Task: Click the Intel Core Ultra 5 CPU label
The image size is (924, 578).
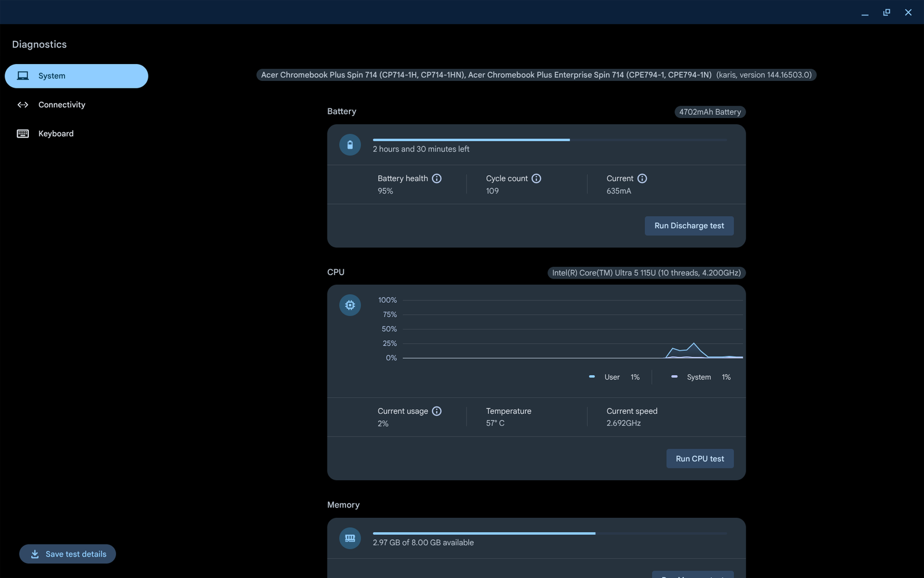Action: tap(646, 273)
